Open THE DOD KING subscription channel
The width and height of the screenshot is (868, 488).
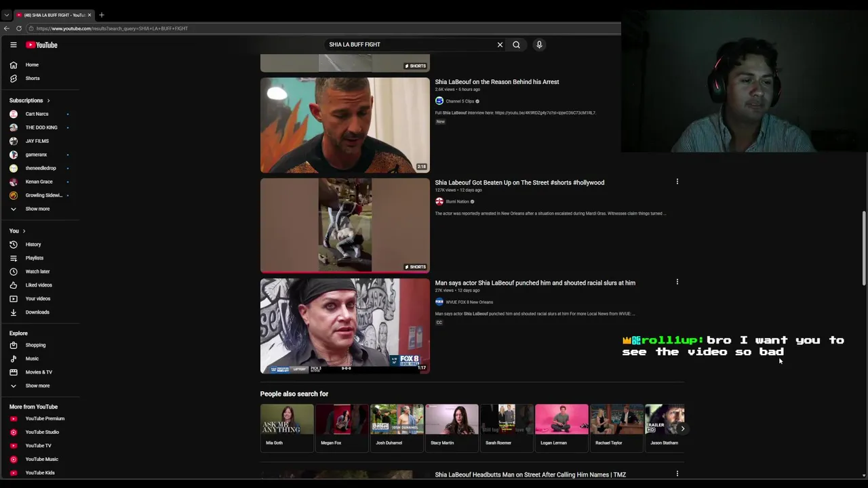(40, 127)
